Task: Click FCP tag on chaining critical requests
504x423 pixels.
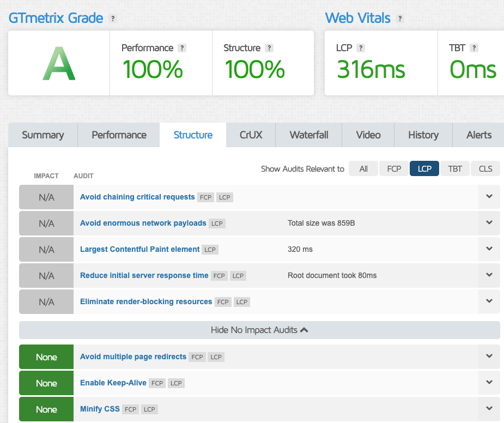Action: point(205,197)
